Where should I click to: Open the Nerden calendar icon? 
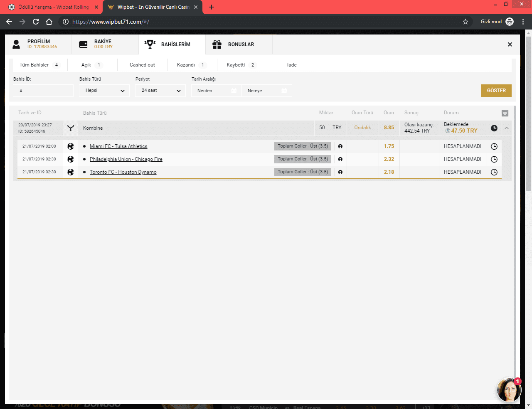[234, 91]
